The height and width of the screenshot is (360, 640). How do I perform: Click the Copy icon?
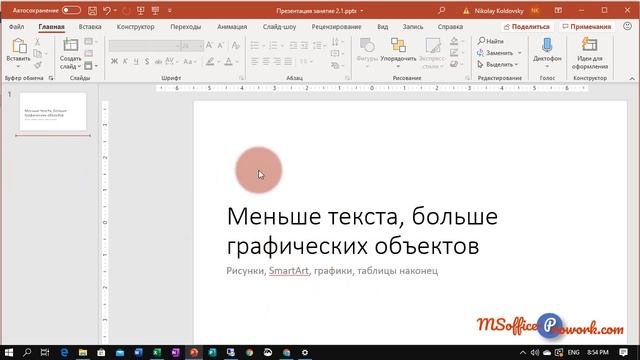tap(38, 53)
